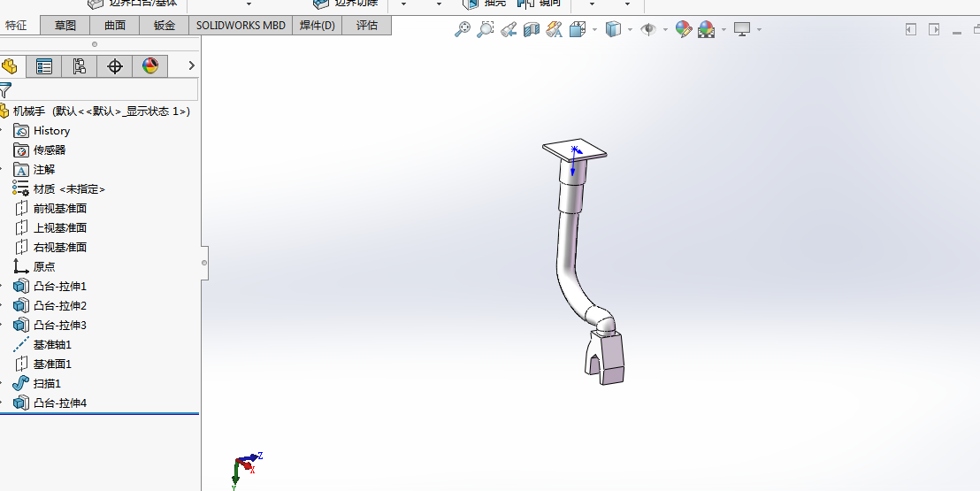
Task: Open Apply Scene dropdown arrow
Action: point(724,29)
